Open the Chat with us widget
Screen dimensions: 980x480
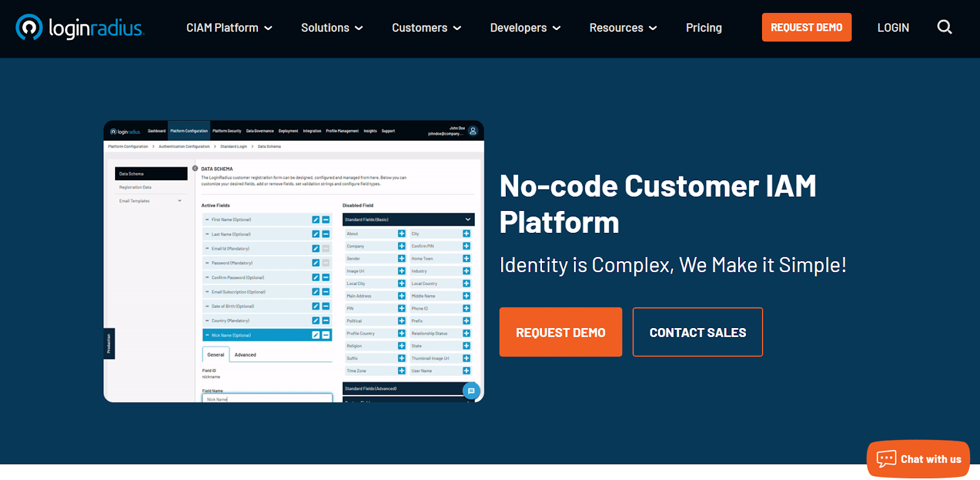click(x=918, y=459)
